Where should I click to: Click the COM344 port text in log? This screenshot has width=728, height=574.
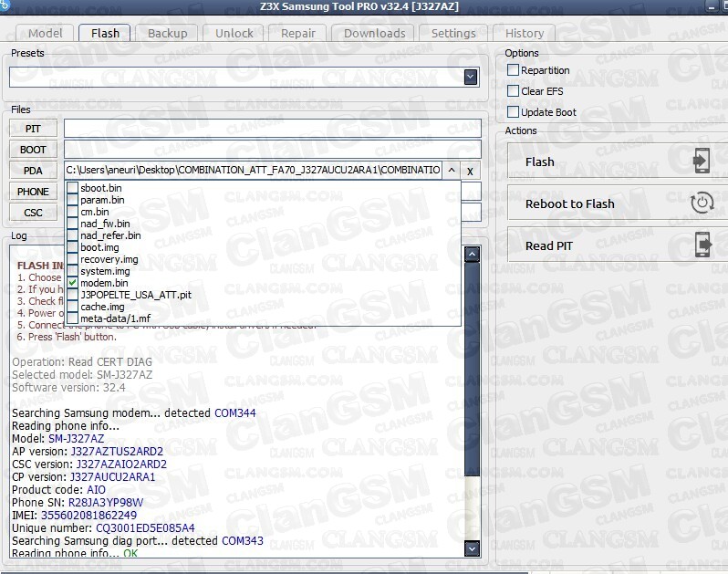coord(235,412)
